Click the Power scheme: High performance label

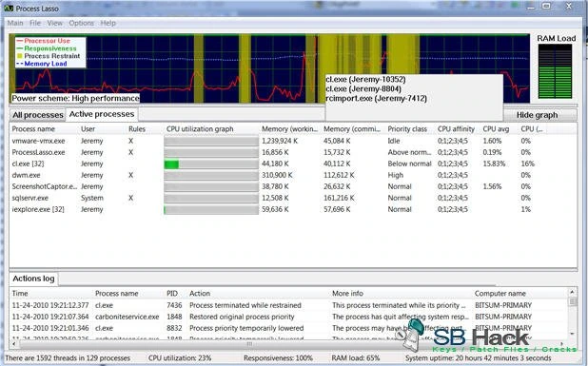click(76, 98)
